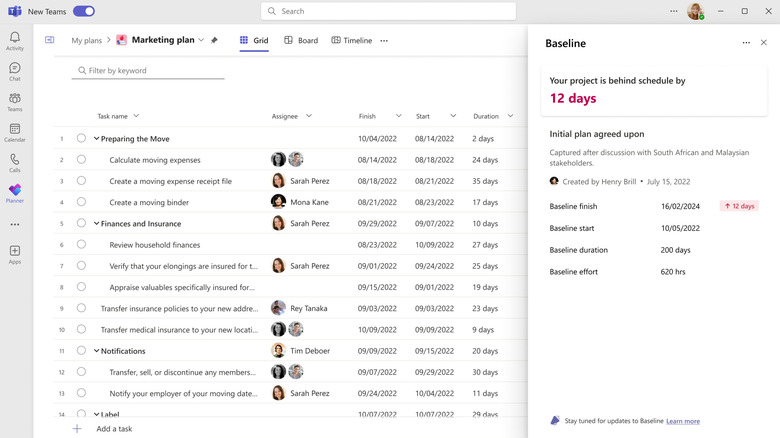Collapse the 'Preparing the Move' group
Viewport: 780px width, 438px height.
[96, 139]
